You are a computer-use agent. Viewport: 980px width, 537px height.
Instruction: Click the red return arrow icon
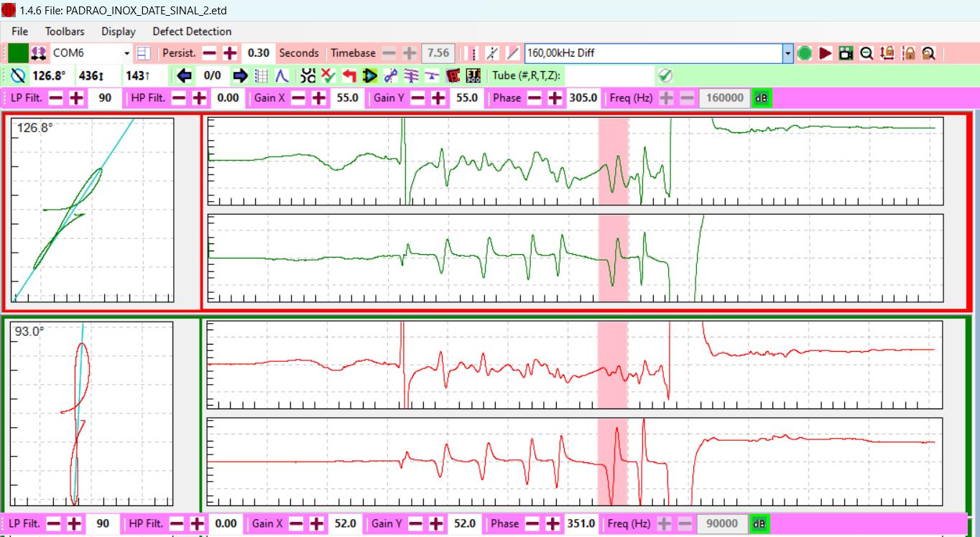coord(349,75)
